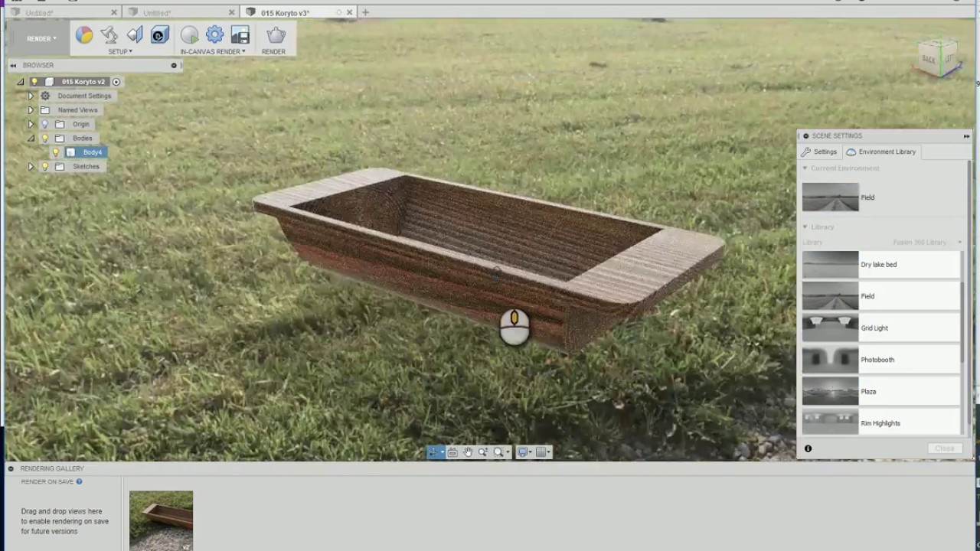Open the SETUP dropdown menu
This screenshot has height=551, width=980.
(119, 52)
